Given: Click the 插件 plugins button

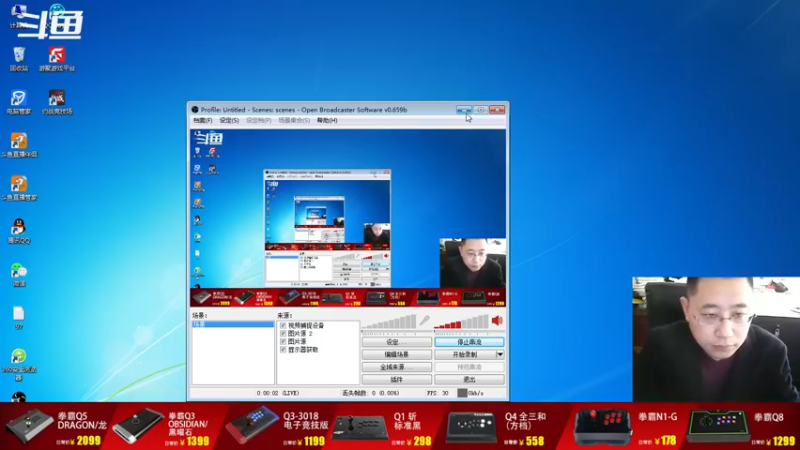Looking at the screenshot, I should pos(396,380).
